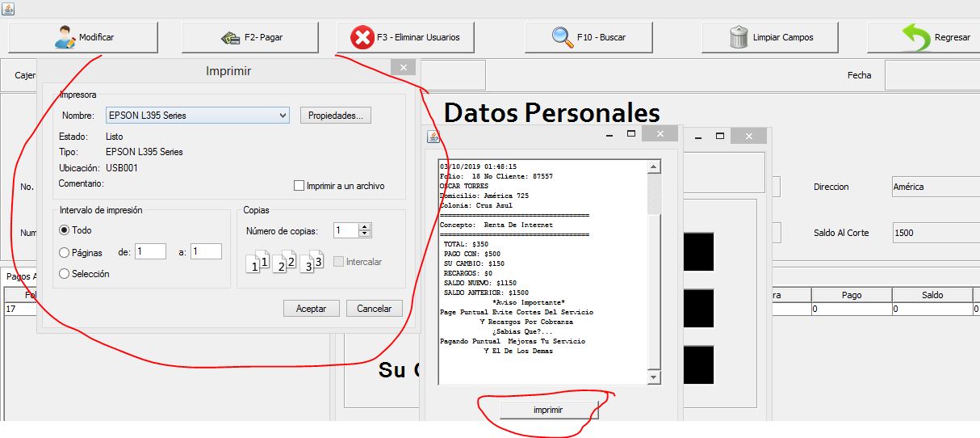Screen dimensions: 980x438
Task: Click the receipt preview vertical scrollbar
Action: [654, 272]
